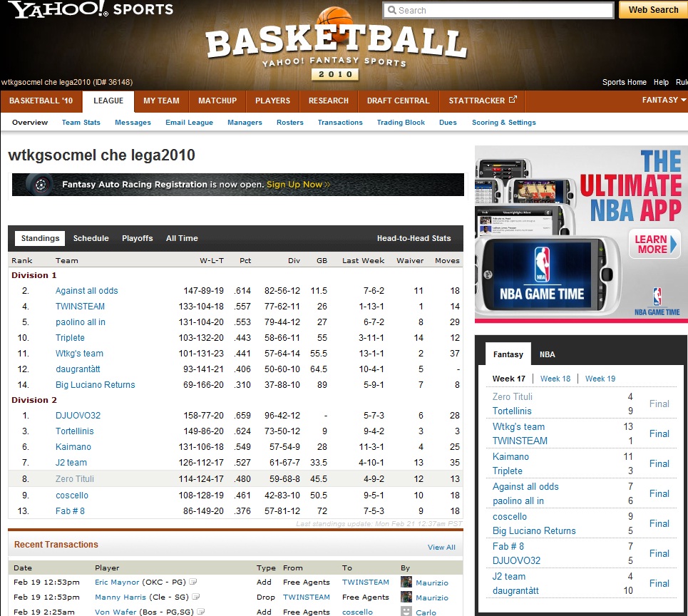Open Scoring & Settings submenu link
This screenshot has height=616, width=688.
coord(503,123)
